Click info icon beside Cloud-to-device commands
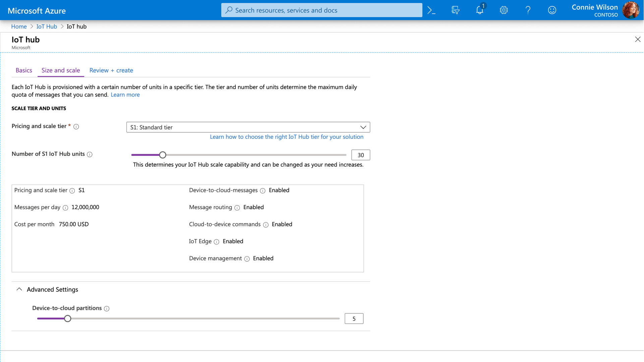Viewport: 644px width, 362px height. click(x=266, y=225)
